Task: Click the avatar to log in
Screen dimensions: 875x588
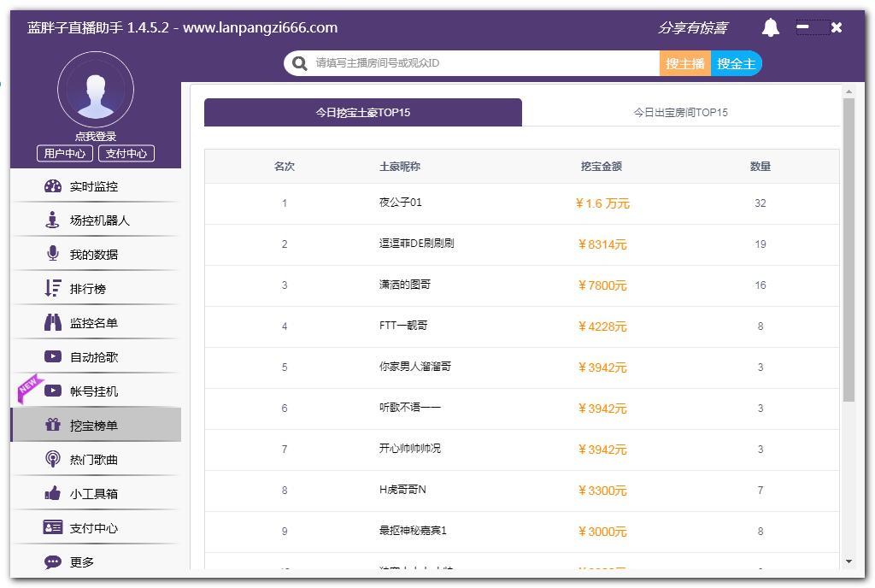Action: (x=96, y=89)
